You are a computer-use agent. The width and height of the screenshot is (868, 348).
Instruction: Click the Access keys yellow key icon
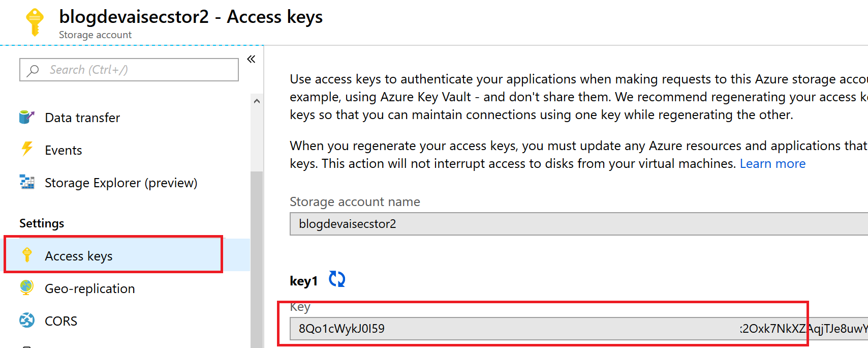[26, 255]
